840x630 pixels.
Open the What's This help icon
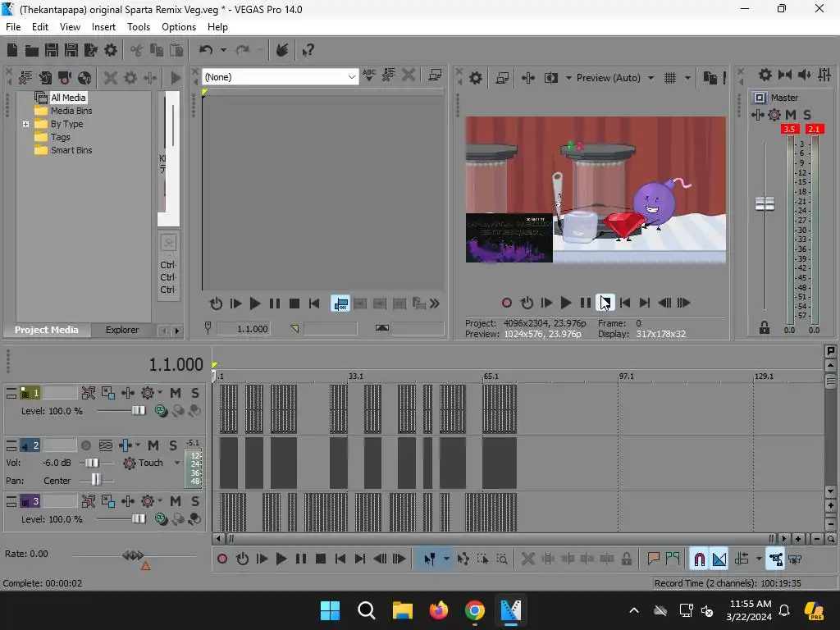[x=308, y=50]
